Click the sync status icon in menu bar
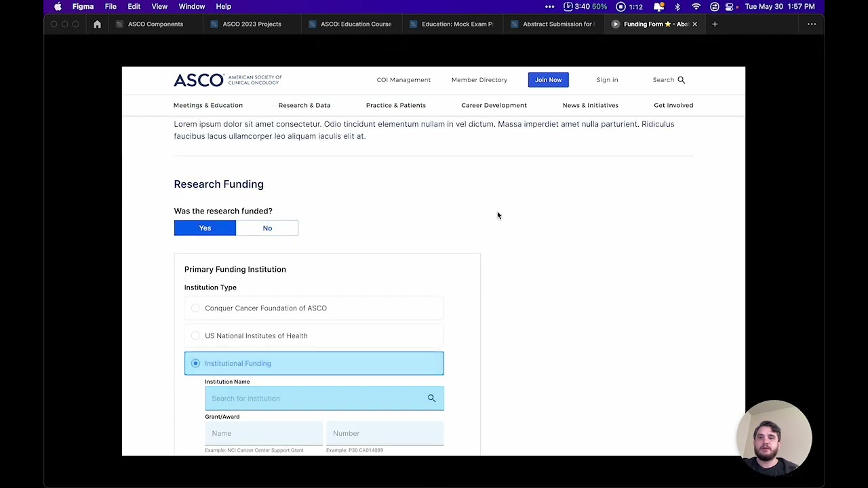 [714, 7]
